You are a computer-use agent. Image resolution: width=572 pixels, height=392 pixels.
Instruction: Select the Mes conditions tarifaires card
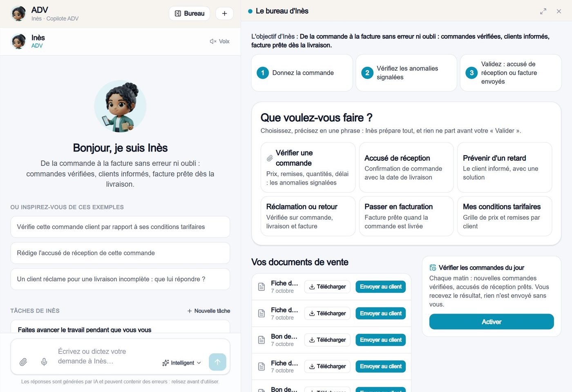505,216
